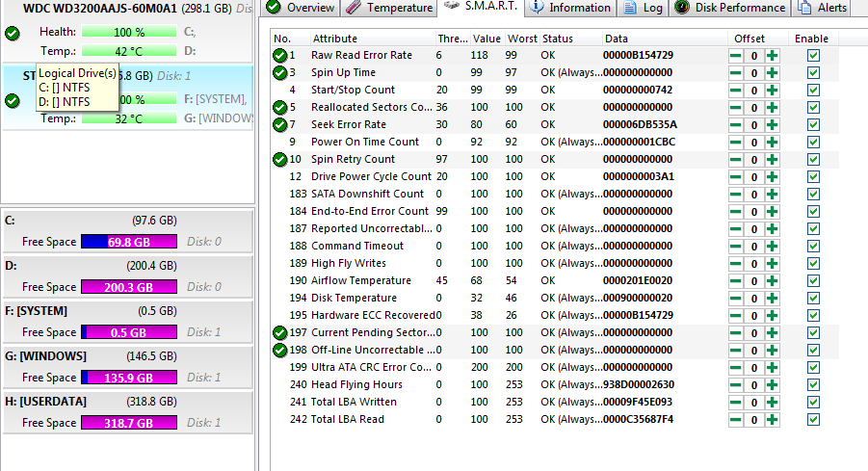Click the WDC disk Health 100 % bar
The image size is (868, 471).
click(129, 32)
